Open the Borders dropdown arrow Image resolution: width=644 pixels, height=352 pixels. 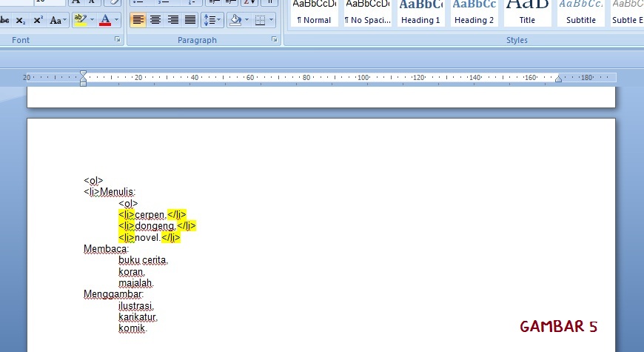click(271, 20)
